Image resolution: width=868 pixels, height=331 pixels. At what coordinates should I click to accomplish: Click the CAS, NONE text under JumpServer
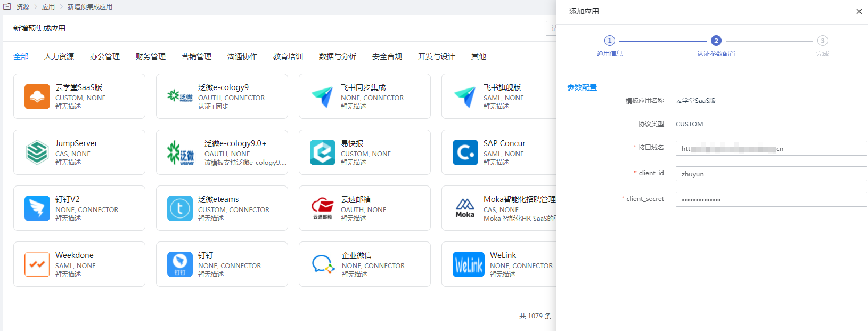pos(73,154)
